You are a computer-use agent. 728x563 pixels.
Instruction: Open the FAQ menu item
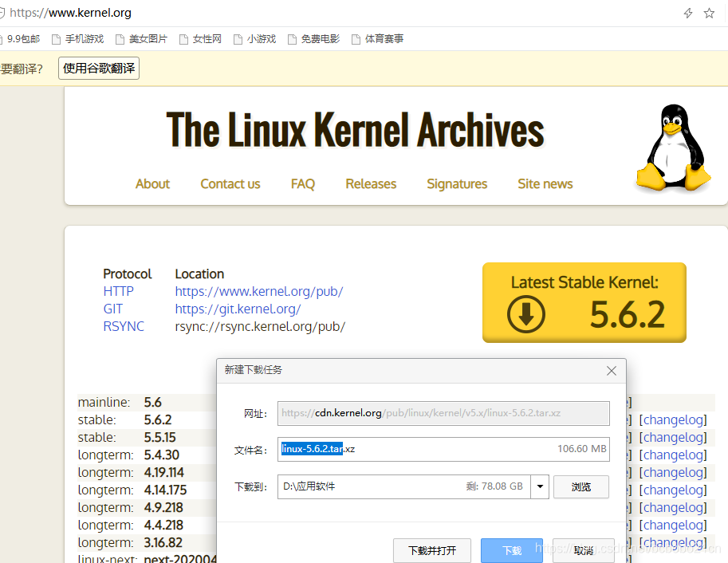(x=303, y=184)
